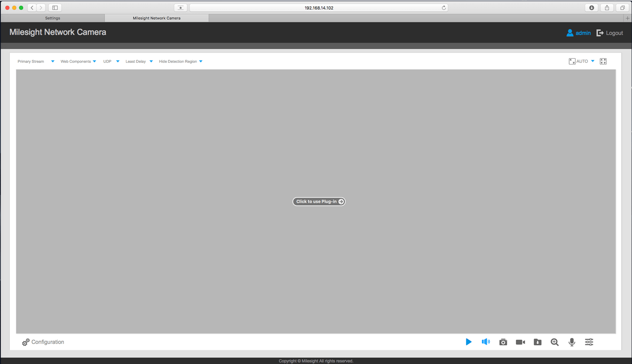Take a snapshot with the camera icon
The height and width of the screenshot is (364, 632).
point(503,342)
